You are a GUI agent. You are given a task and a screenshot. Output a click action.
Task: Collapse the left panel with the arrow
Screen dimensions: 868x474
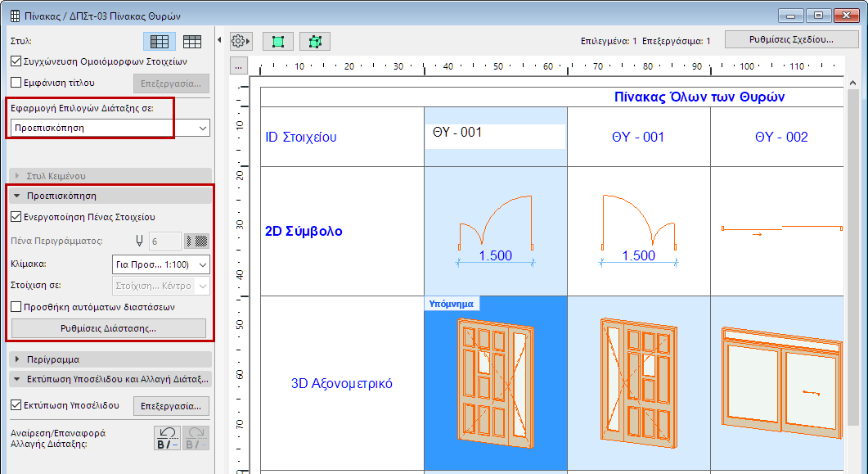point(219,40)
